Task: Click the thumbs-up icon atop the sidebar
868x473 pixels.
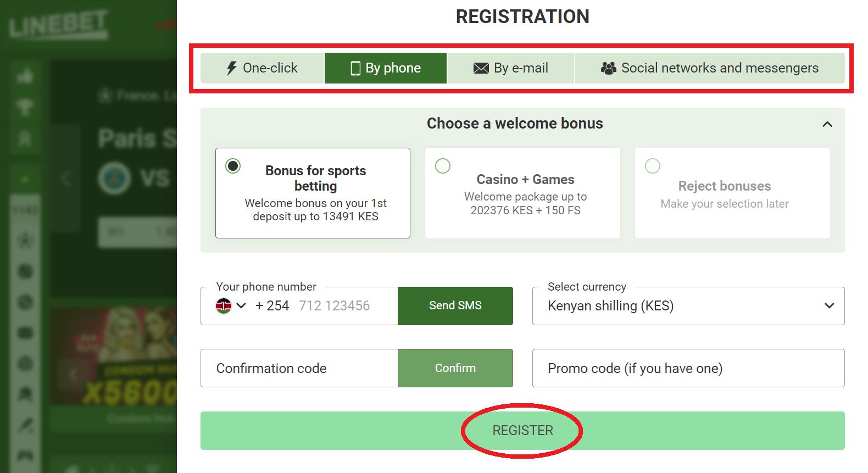Action: tap(25, 75)
